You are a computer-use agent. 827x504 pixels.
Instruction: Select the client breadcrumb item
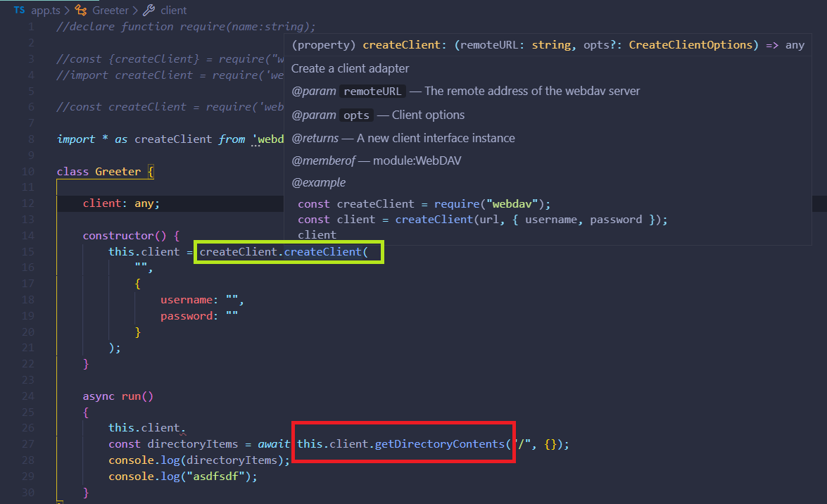[174, 11]
